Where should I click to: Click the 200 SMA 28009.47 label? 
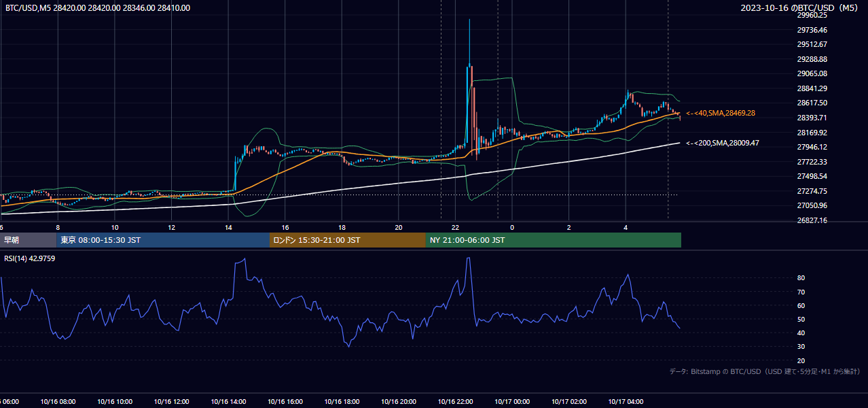(x=722, y=143)
